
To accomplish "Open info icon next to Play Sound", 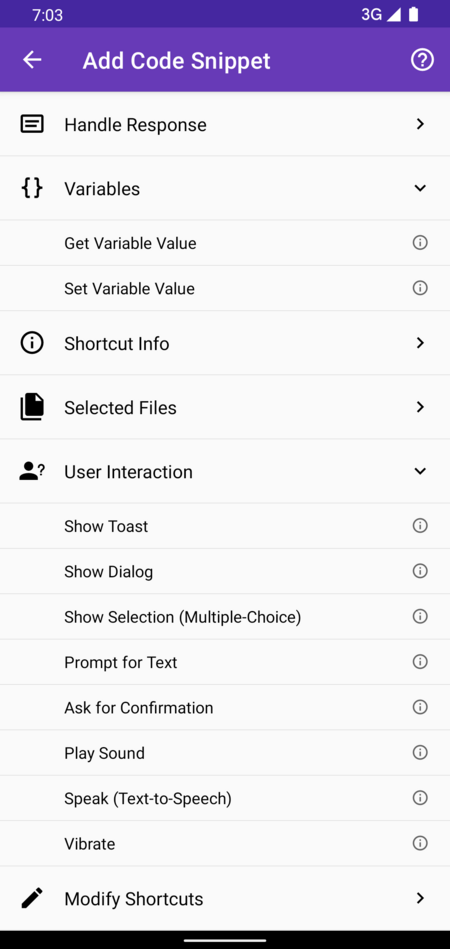I will [x=420, y=752].
